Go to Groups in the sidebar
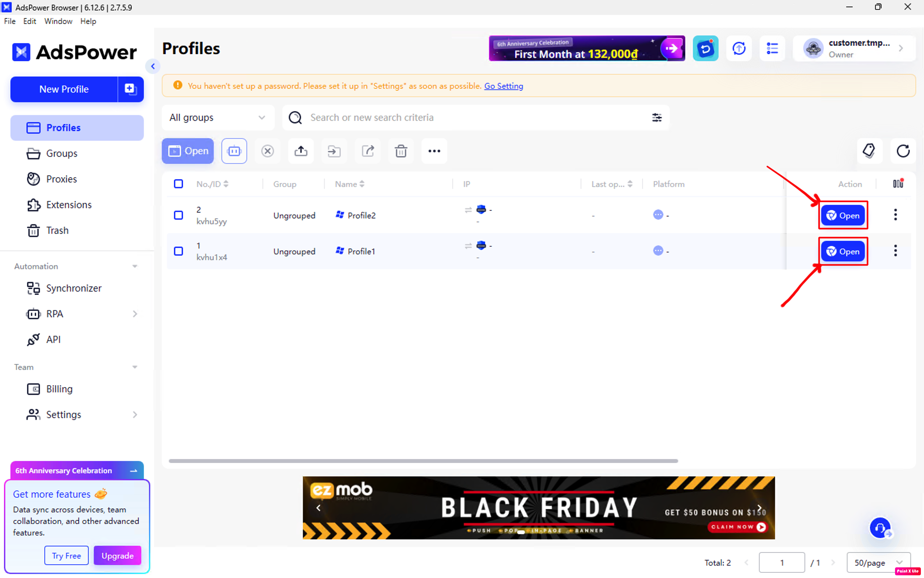The width and height of the screenshot is (924, 578). pos(77,153)
